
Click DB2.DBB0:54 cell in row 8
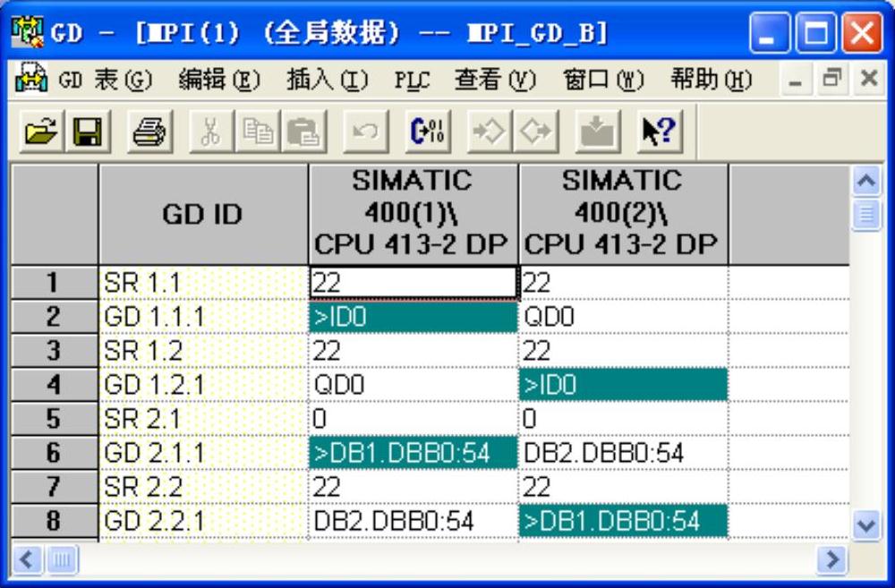413,521
